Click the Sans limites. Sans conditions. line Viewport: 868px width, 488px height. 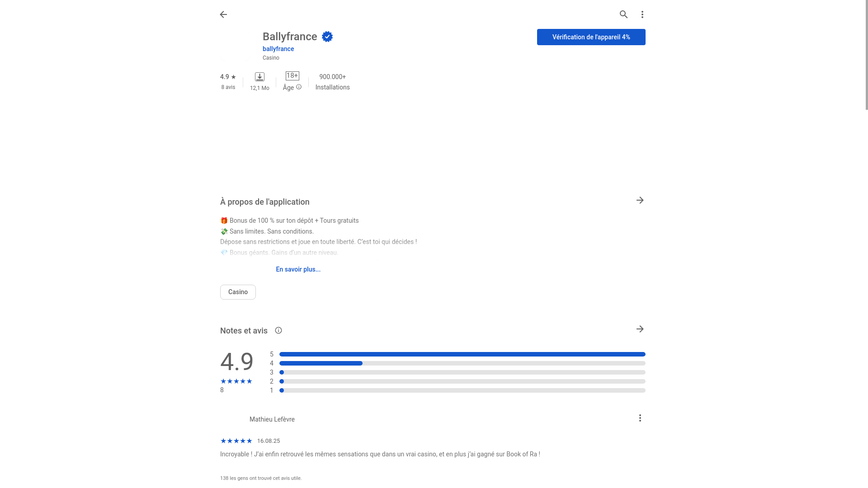coord(271,231)
